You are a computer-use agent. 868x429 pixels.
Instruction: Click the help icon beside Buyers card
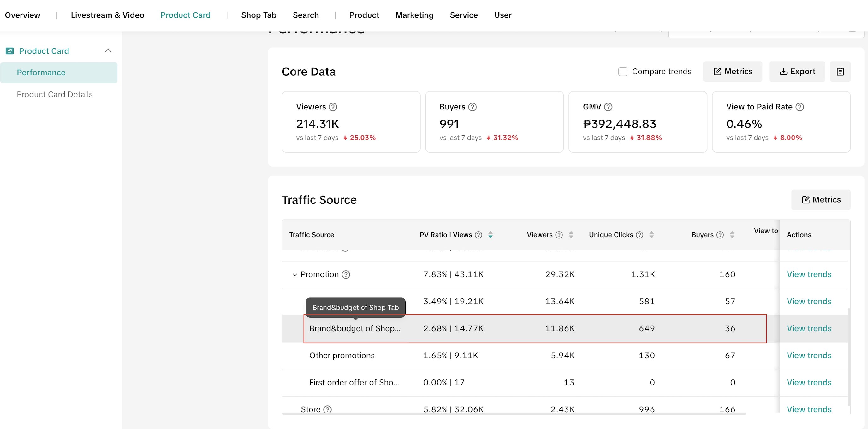pyautogui.click(x=473, y=107)
